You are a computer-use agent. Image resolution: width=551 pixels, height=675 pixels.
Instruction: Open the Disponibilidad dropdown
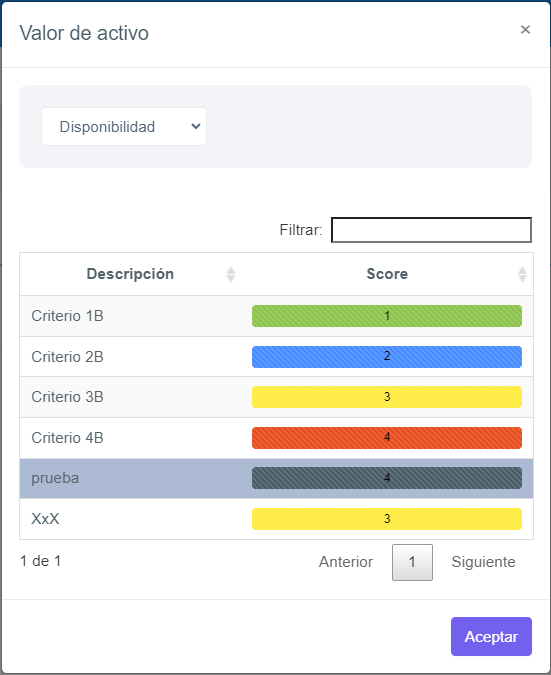coord(124,127)
